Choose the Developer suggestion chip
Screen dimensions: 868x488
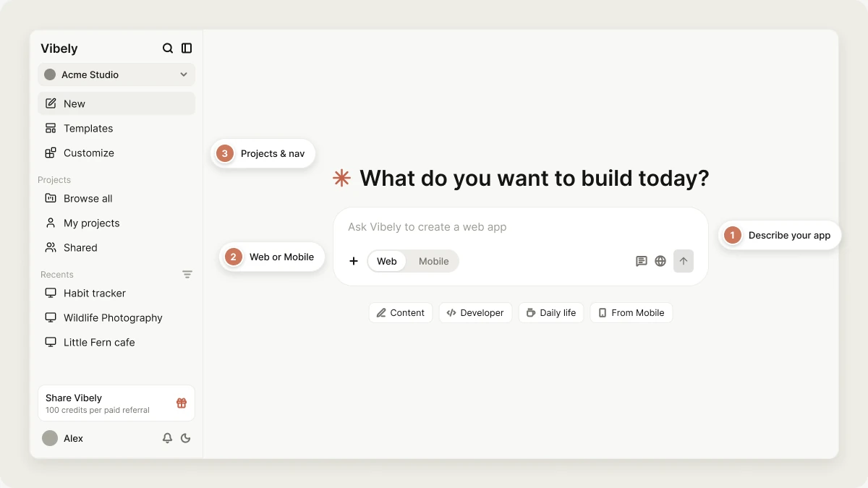point(475,312)
